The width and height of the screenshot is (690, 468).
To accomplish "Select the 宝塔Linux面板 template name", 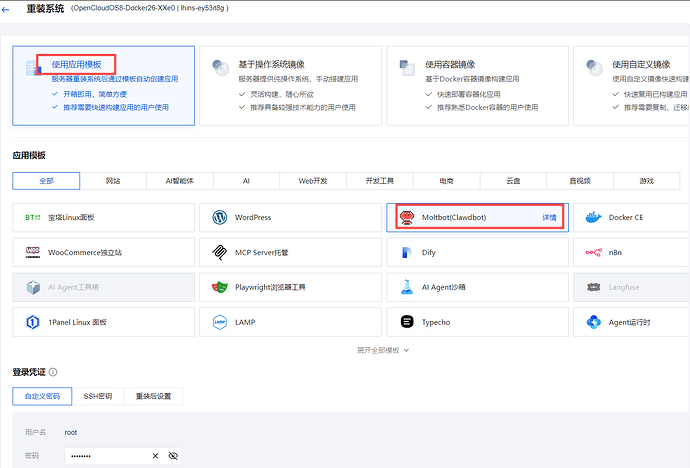I will [71, 217].
